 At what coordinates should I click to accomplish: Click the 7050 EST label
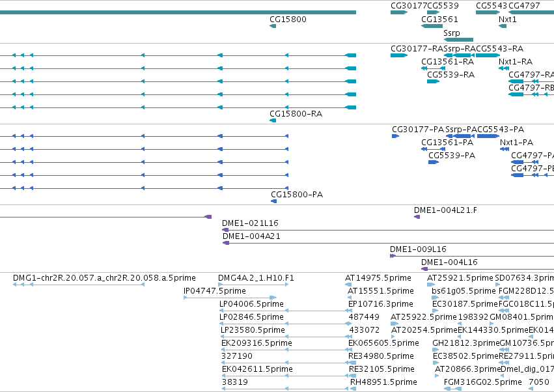click(x=539, y=382)
